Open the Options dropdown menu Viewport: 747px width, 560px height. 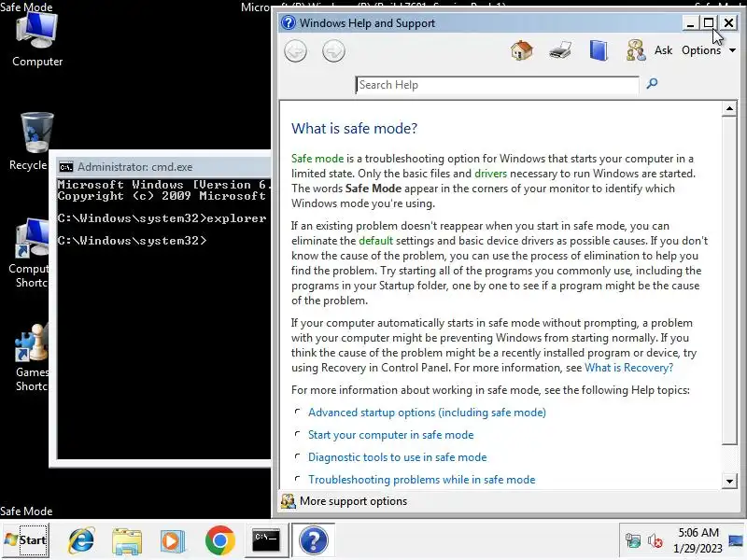(x=709, y=50)
